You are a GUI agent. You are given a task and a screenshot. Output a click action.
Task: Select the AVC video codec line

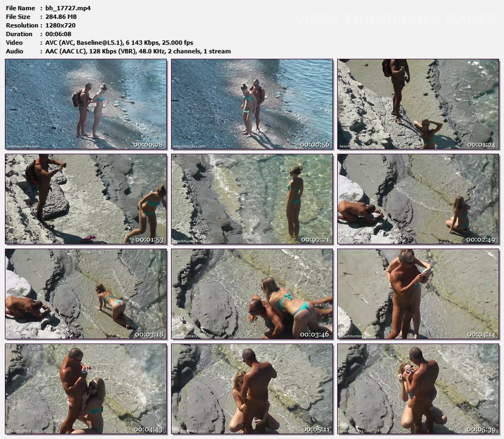tap(119, 43)
